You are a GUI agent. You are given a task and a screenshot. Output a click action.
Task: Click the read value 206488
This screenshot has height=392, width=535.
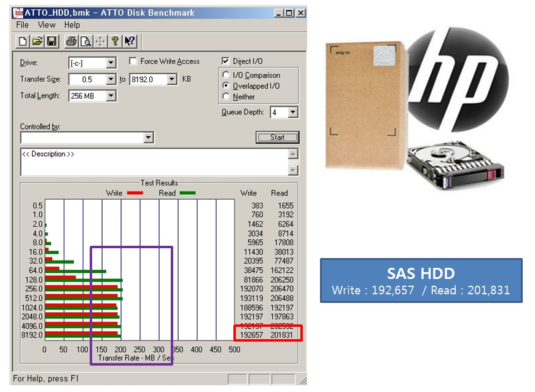coord(282,298)
